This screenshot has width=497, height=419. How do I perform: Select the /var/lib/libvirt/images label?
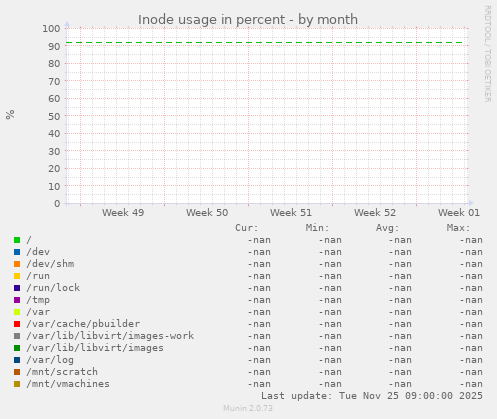pyautogui.click(x=95, y=348)
